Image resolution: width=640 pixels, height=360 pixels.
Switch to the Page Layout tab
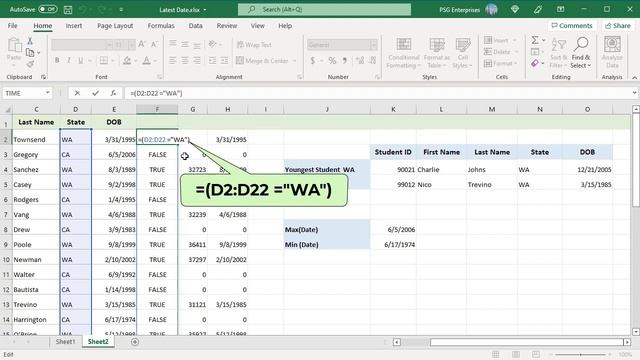115,26
